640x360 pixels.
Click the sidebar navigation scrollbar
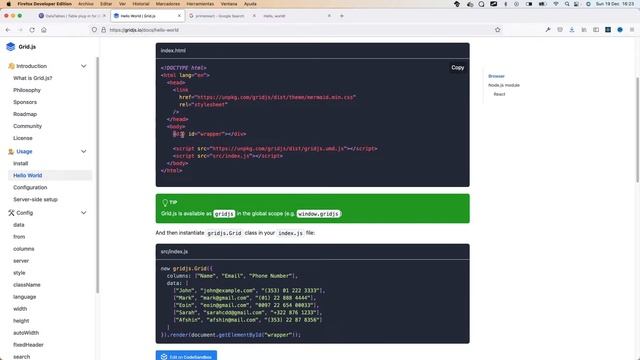click(x=98, y=175)
